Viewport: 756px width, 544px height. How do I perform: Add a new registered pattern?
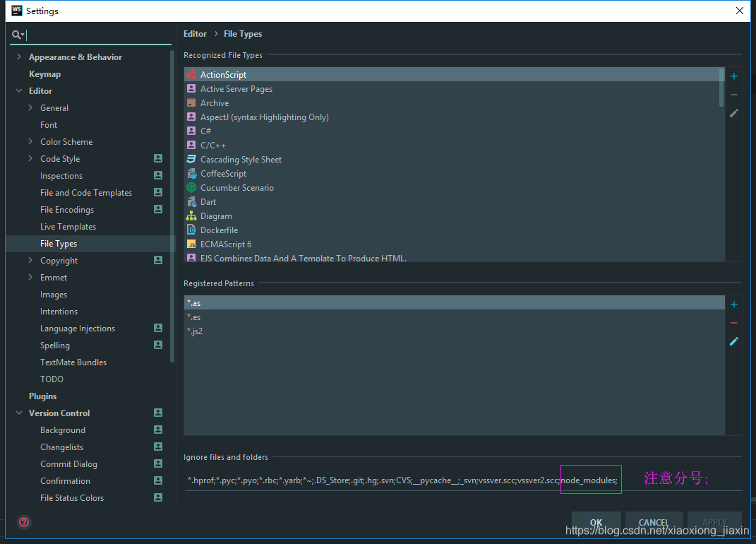(734, 304)
